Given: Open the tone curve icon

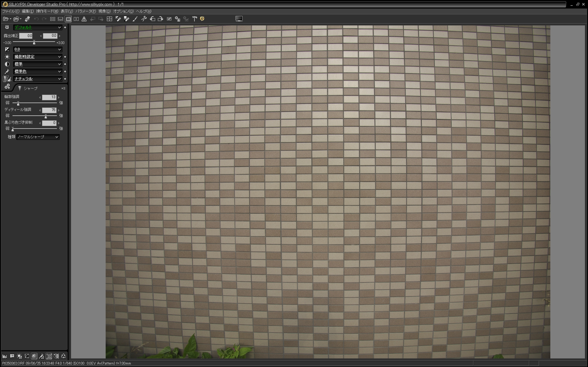Looking at the screenshot, I should click(27, 356).
